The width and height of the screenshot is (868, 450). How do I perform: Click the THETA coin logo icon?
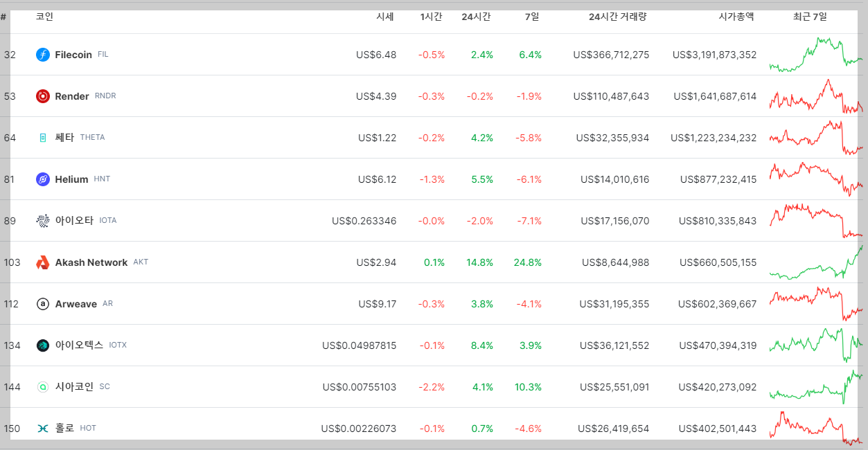[43, 138]
